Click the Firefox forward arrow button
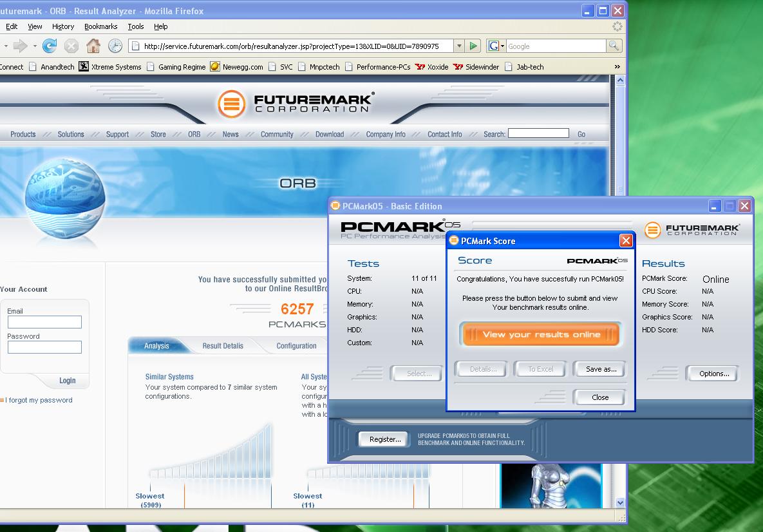Viewport: 763px width, 532px height. coord(21,46)
